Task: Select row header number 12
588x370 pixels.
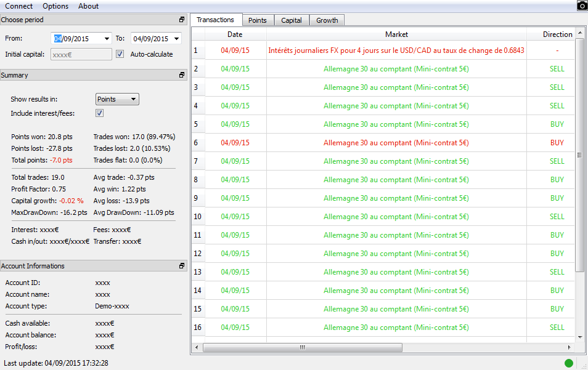Action: coord(198,254)
